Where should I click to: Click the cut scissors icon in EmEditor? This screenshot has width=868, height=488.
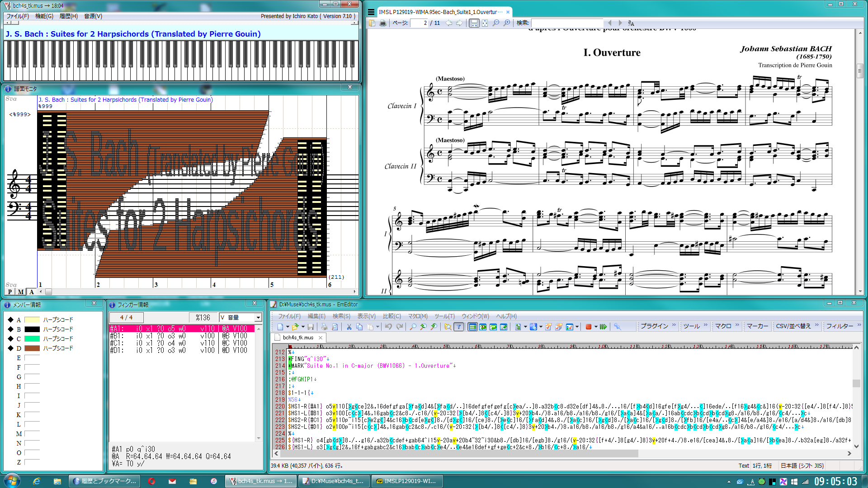coord(349,327)
